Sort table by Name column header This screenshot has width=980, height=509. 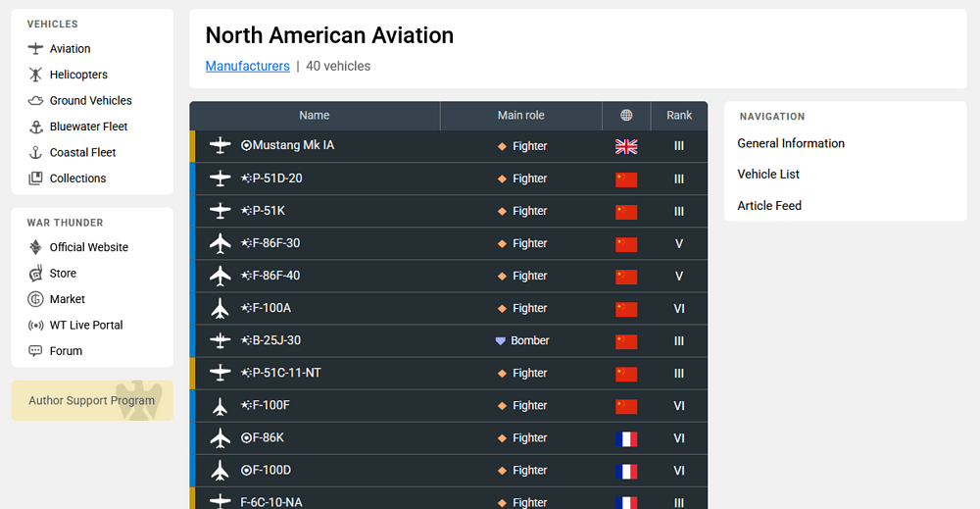tap(315, 115)
